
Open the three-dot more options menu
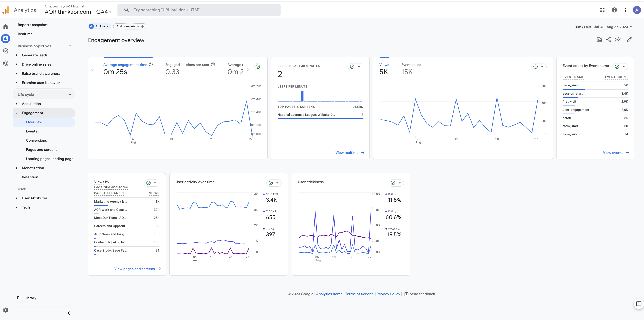(x=625, y=10)
